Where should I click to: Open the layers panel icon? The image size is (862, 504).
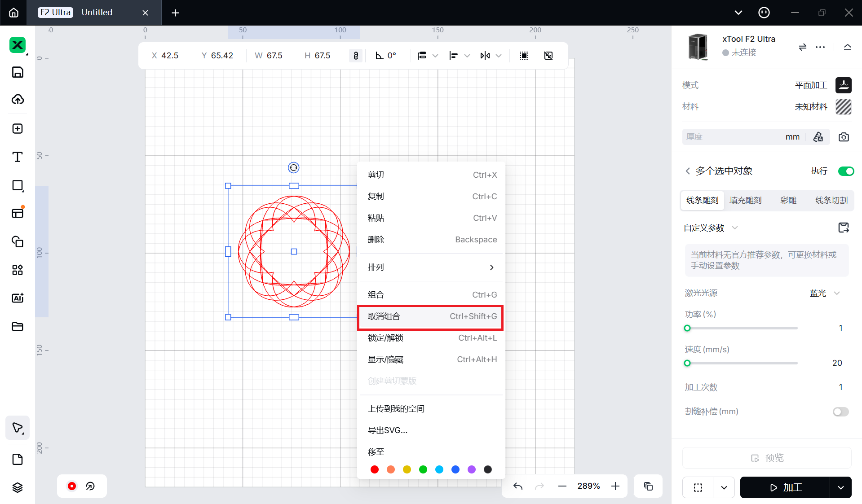[x=18, y=487]
